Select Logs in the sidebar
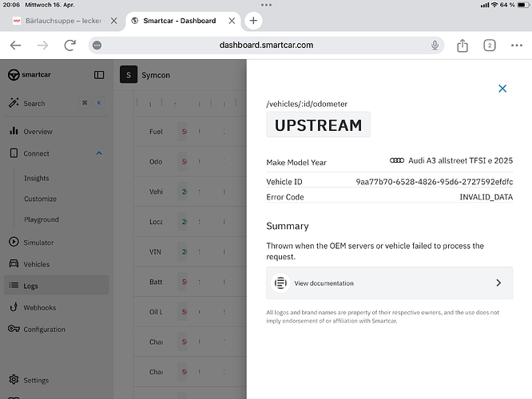The height and width of the screenshot is (399, 532). coord(57,286)
